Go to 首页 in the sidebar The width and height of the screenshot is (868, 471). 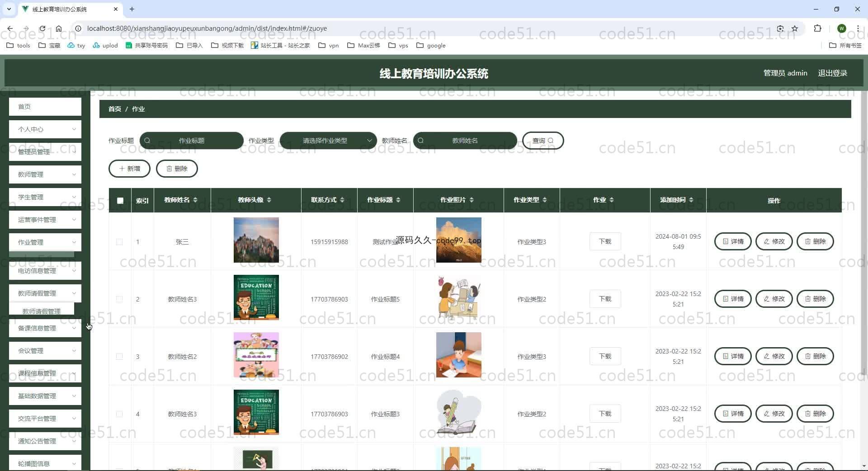point(45,107)
